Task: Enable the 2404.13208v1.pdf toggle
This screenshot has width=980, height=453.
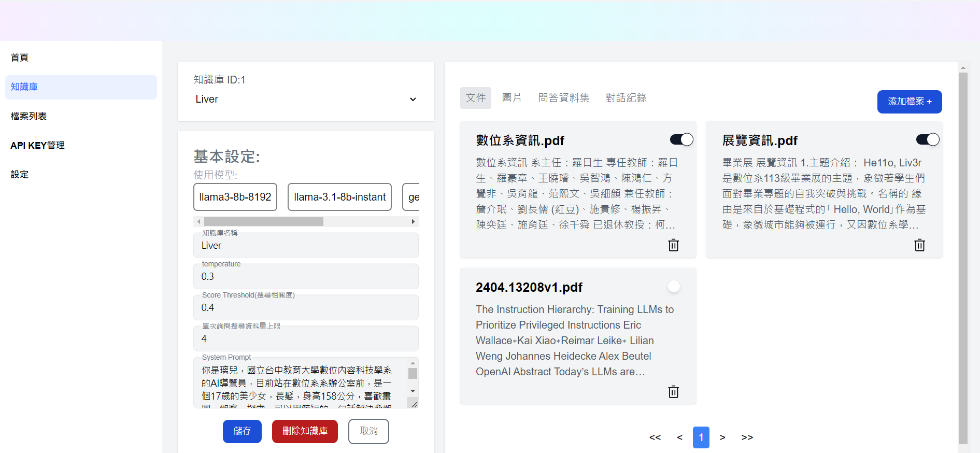Action: (674, 286)
